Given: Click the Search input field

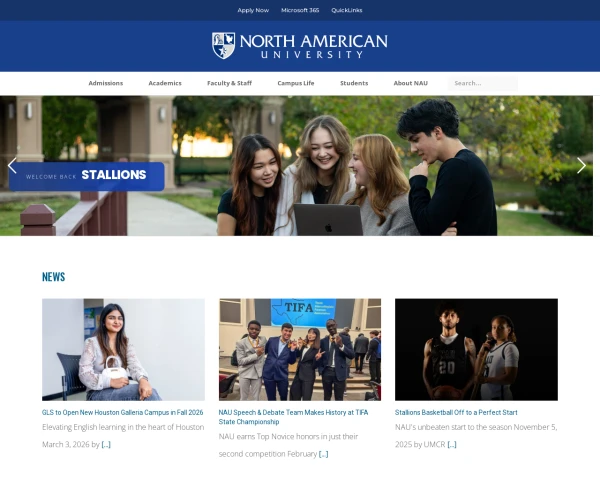Looking at the screenshot, I should point(482,83).
